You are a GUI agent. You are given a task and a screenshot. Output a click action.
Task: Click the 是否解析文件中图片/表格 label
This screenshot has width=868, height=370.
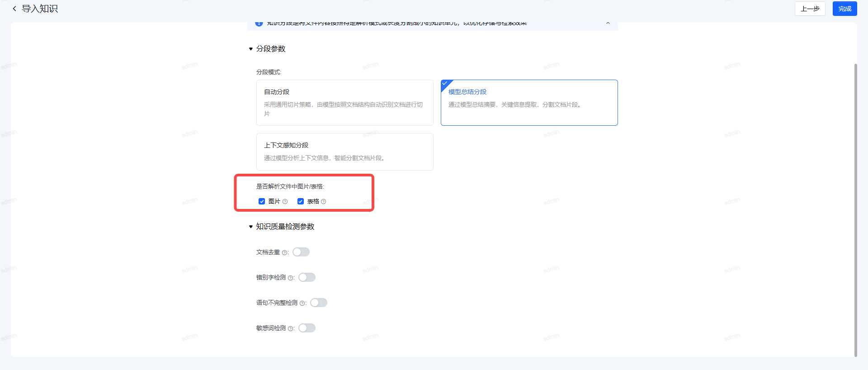290,186
